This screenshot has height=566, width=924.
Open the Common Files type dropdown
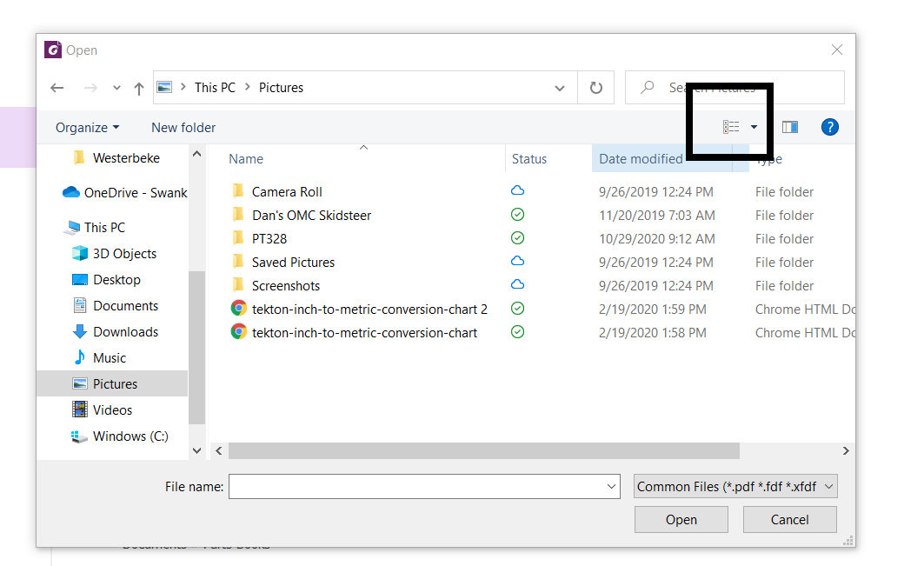point(735,487)
